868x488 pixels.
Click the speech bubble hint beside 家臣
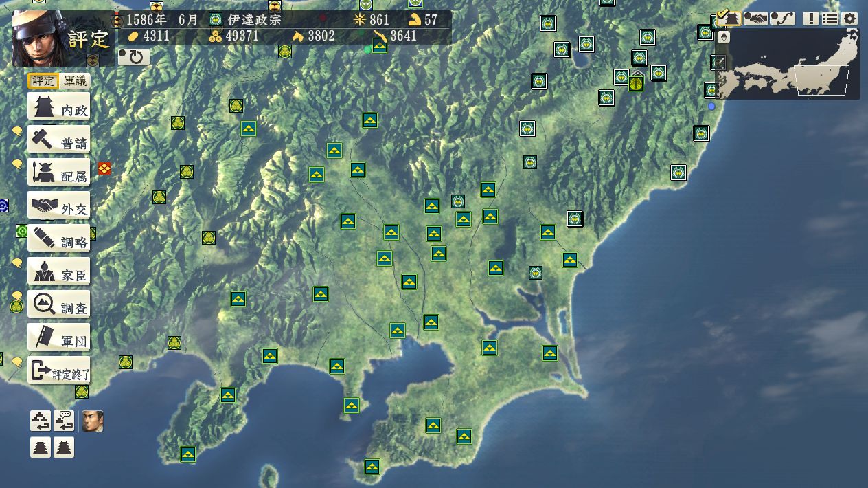(17, 263)
